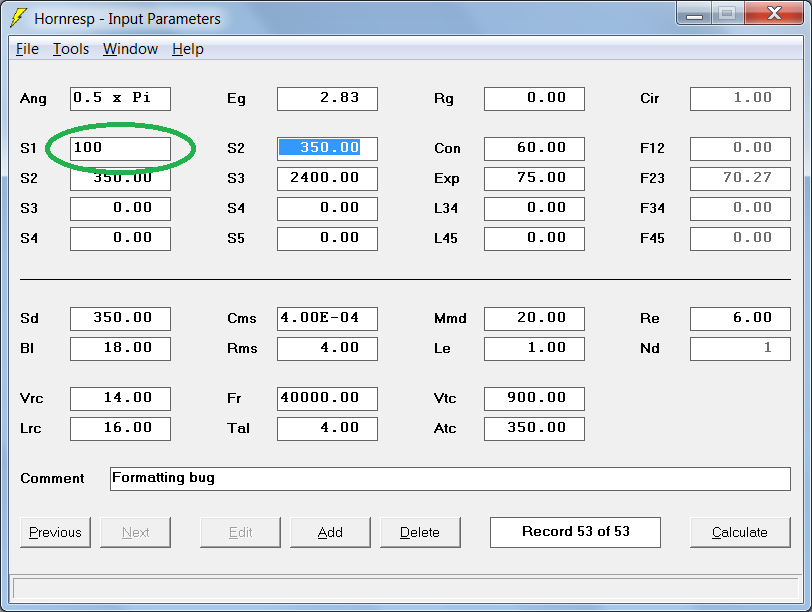812x612 pixels.
Task: Select the Vtc field with 900.00
Action: [534, 399]
